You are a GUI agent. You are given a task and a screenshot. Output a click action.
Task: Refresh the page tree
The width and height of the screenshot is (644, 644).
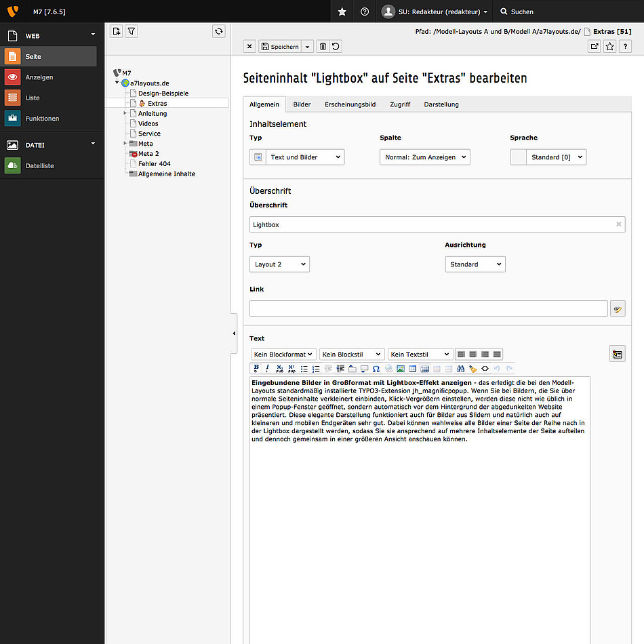pyautogui.click(x=219, y=31)
